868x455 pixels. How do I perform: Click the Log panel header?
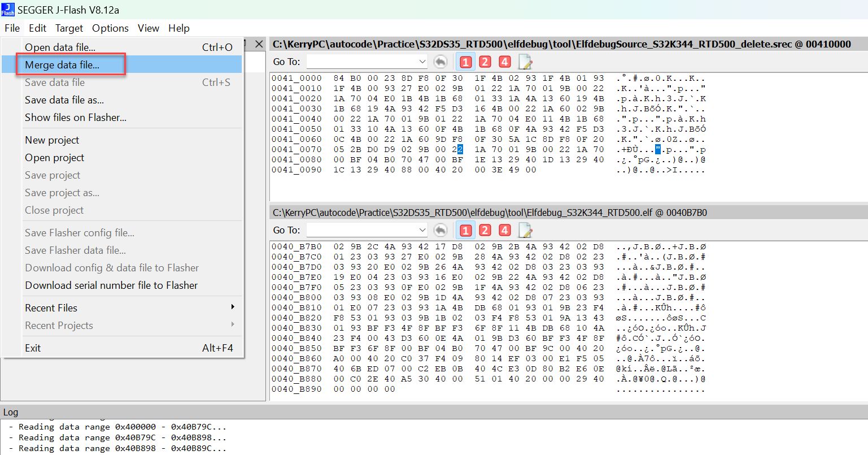click(434, 412)
